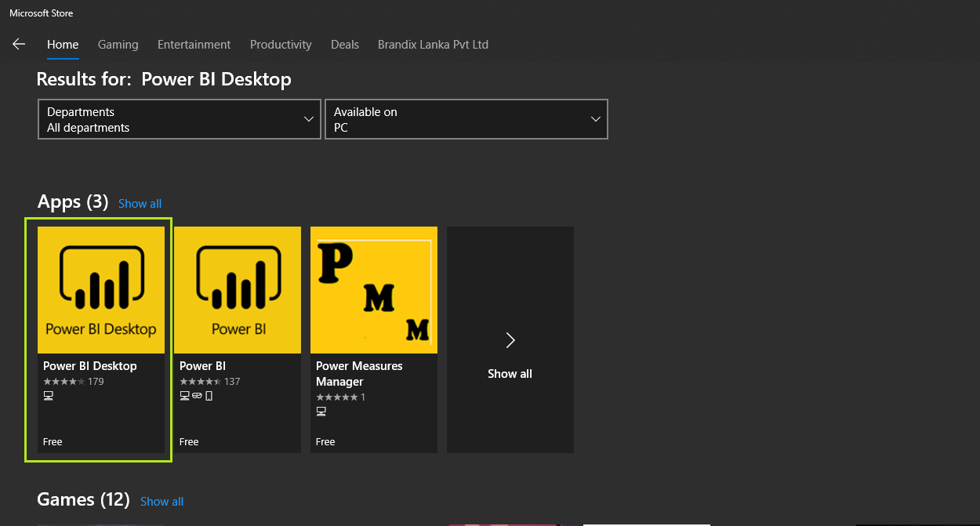Click the 179 rating count text

(96, 382)
